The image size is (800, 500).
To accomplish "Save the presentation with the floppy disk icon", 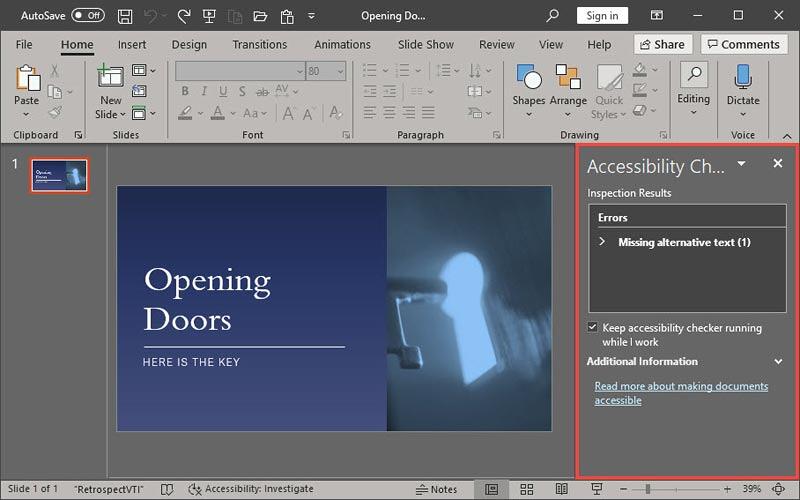I will click(125, 16).
